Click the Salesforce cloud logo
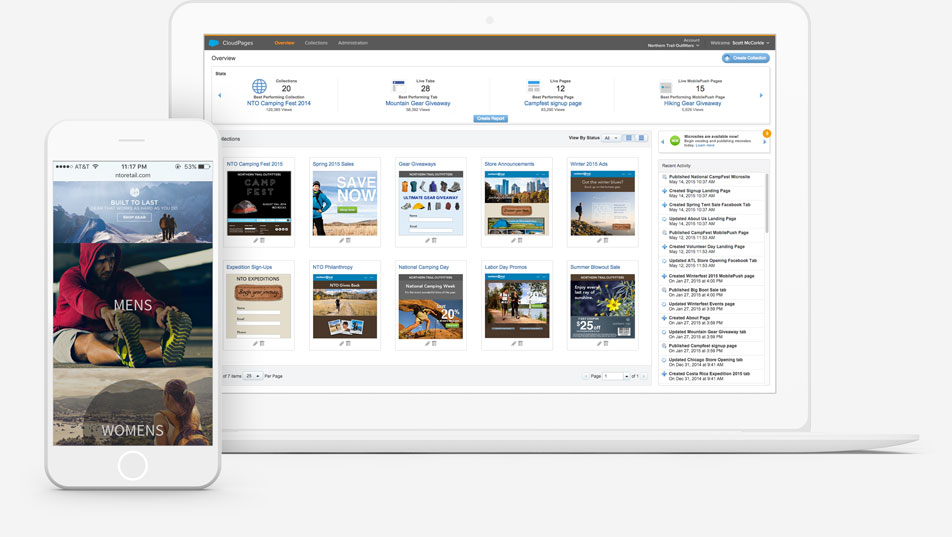The image size is (952, 537). coord(213,43)
